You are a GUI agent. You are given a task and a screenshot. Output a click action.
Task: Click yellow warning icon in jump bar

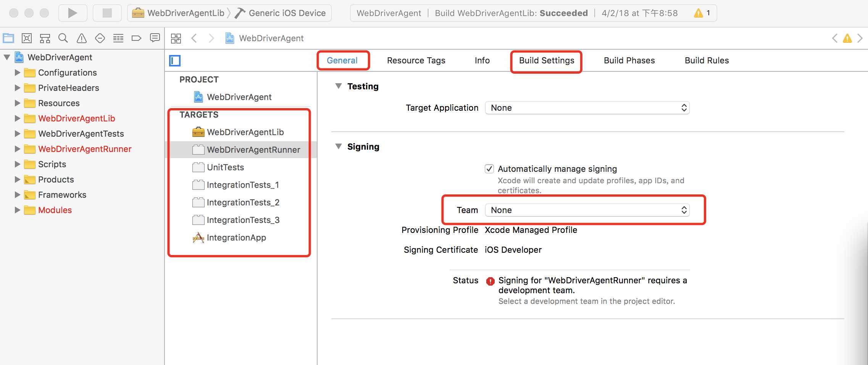[847, 38]
